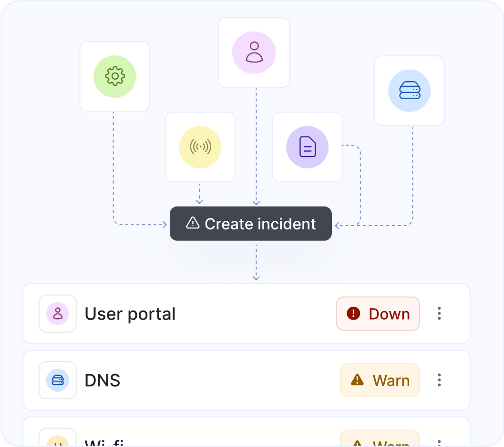Open the DNS row three-dot menu

coord(439,380)
